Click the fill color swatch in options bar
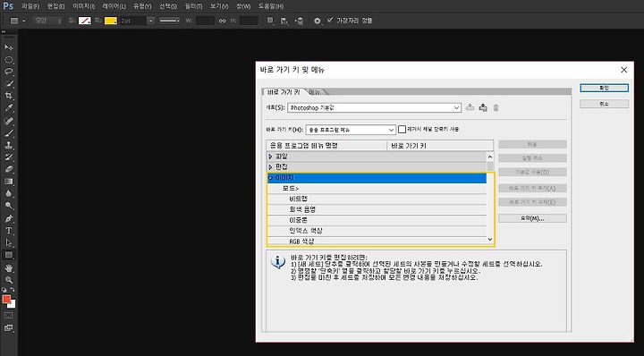644x356 pixels. pyautogui.click(x=85, y=21)
